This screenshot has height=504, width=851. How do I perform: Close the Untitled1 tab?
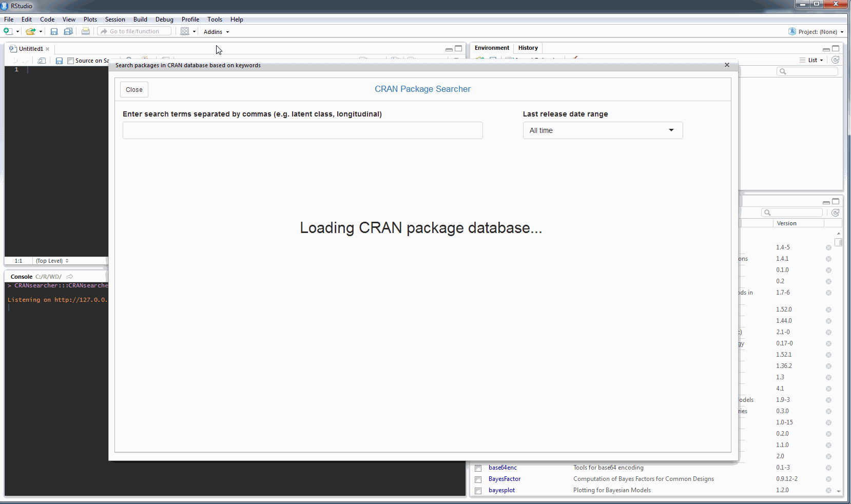pyautogui.click(x=48, y=49)
